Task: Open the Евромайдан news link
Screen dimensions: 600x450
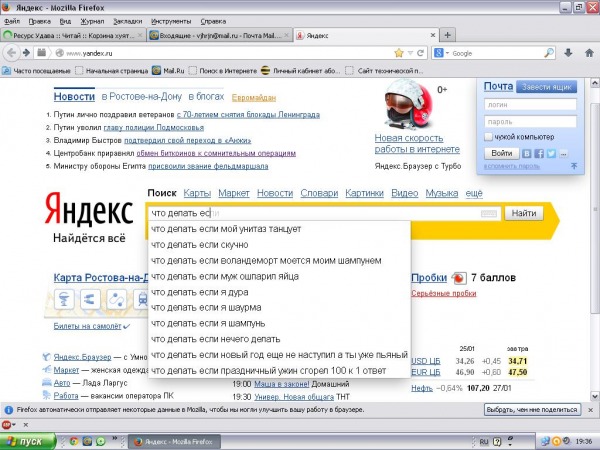Action: pos(254,98)
